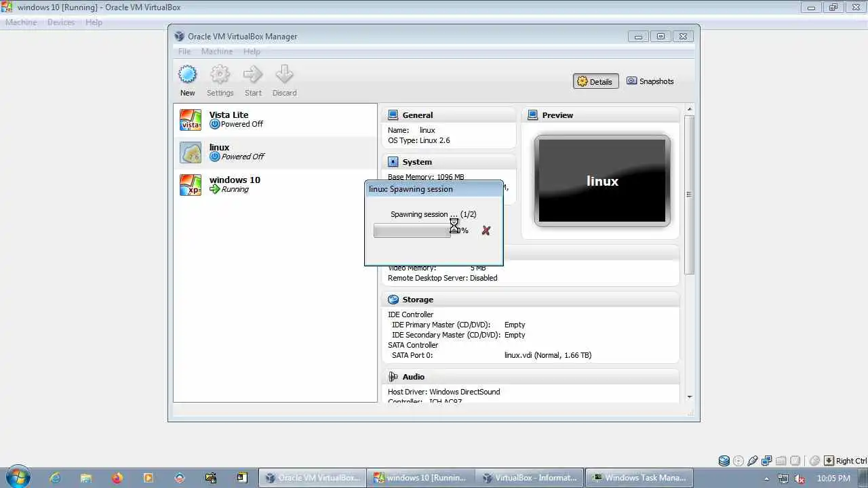Click the windows 10 XP-style icon

pos(191,185)
